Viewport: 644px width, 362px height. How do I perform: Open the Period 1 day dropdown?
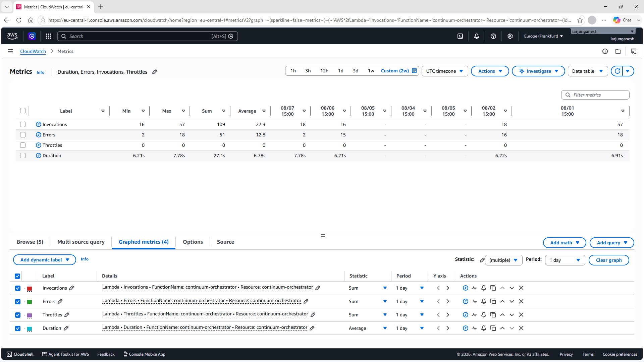tap(565, 260)
